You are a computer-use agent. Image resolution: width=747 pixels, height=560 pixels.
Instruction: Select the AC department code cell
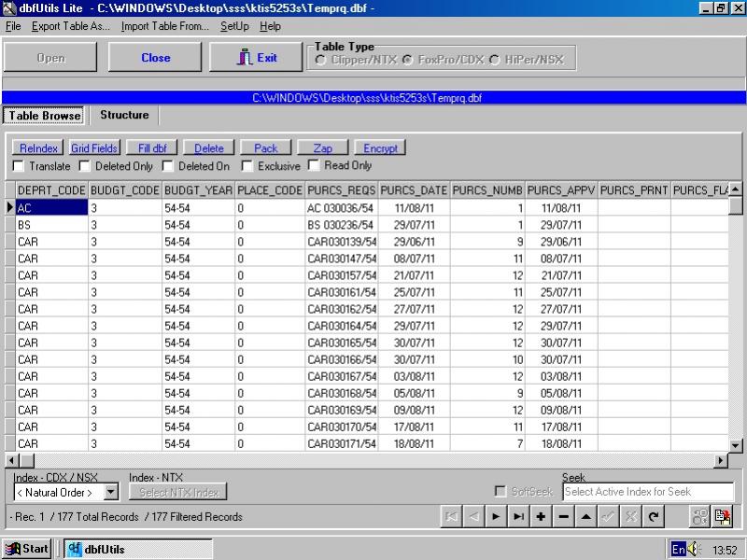tap(51, 207)
